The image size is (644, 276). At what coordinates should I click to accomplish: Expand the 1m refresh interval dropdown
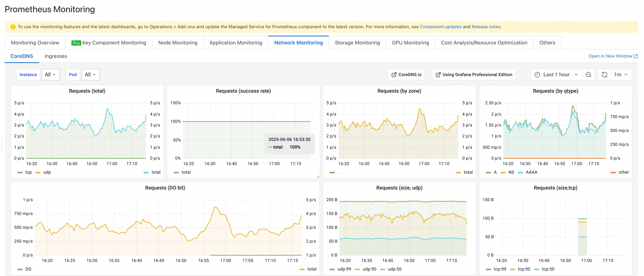click(x=621, y=75)
